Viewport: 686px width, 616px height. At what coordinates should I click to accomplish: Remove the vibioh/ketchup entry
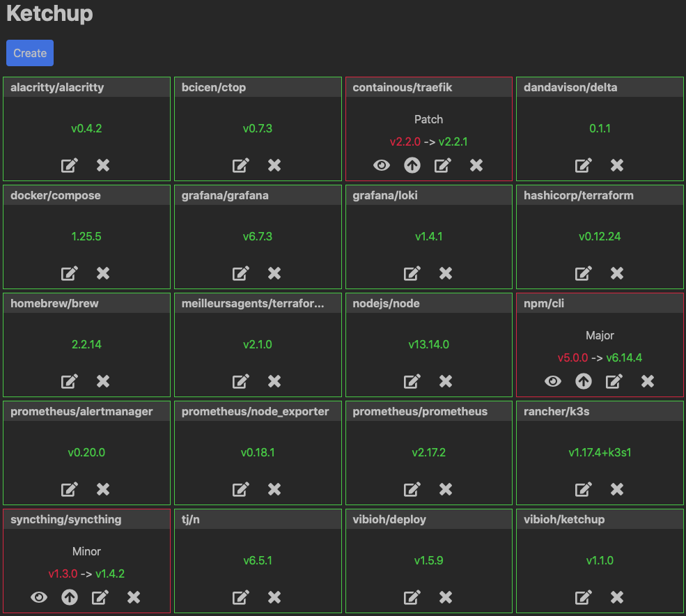point(617,597)
